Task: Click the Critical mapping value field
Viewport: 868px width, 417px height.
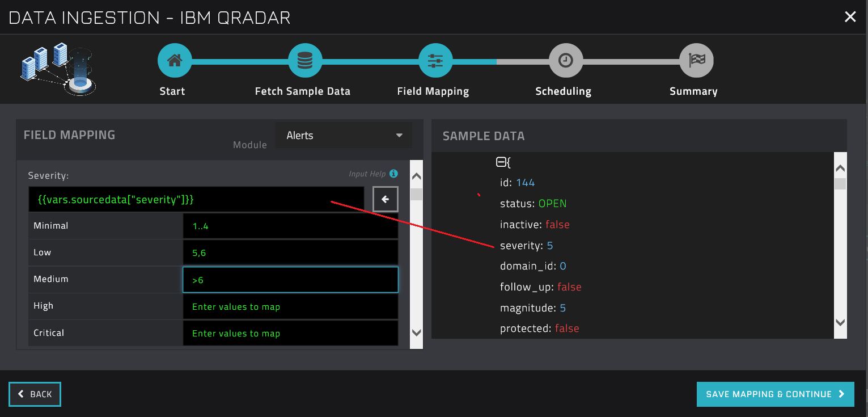Action: pos(291,333)
